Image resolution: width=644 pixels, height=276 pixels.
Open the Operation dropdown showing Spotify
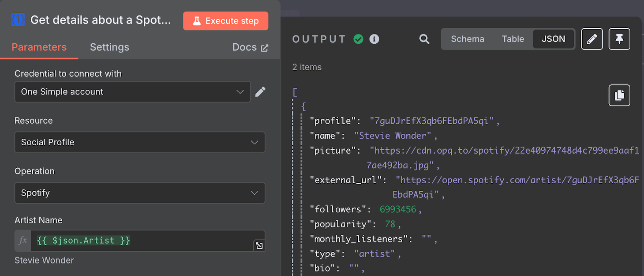point(140,193)
